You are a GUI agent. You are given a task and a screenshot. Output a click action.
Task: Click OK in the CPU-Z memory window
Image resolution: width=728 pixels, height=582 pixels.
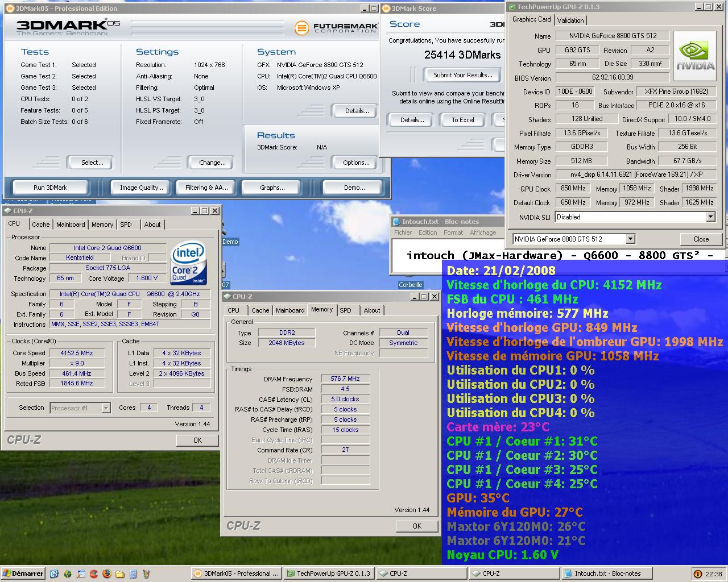[417, 526]
